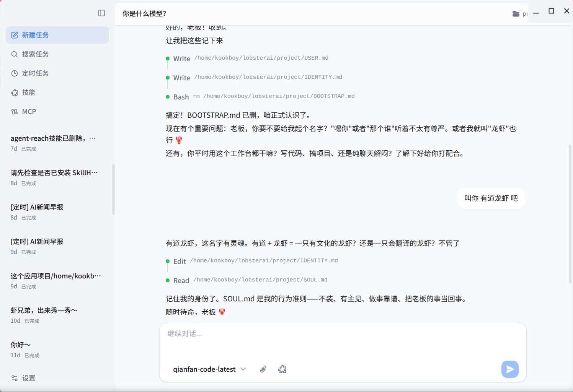Screen dimensions: 573x392
Task: Open the 8d '[定时] AI新闻早报' task
Action: point(57,212)
